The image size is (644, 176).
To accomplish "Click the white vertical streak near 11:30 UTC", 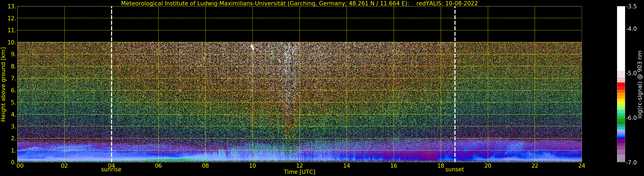I will point(288,82).
